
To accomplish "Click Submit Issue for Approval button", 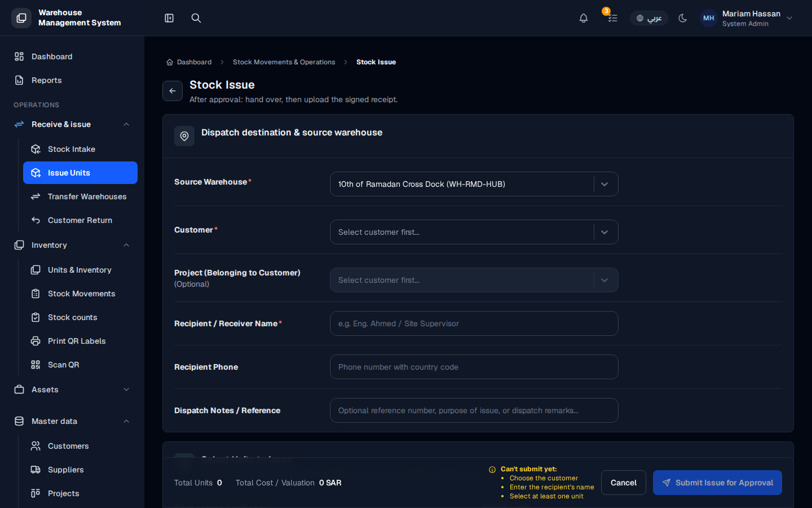I will (717, 483).
